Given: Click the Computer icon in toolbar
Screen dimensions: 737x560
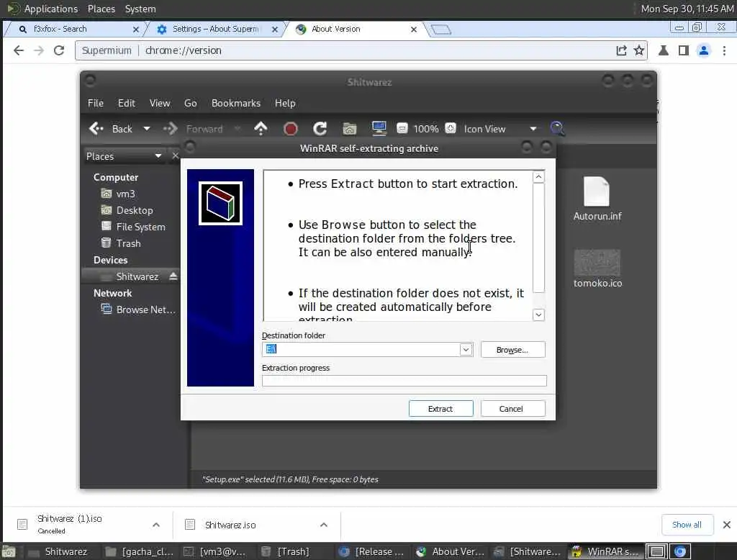Looking at the screenshot, I should point(379,128).
